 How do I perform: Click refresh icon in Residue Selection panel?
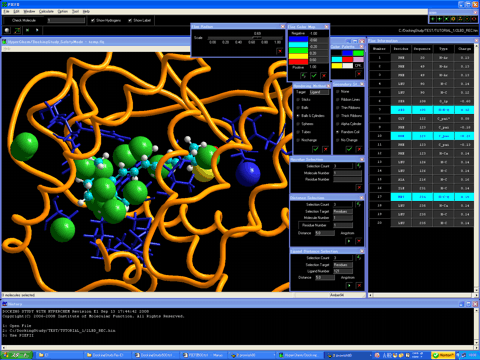click(359, 166)
